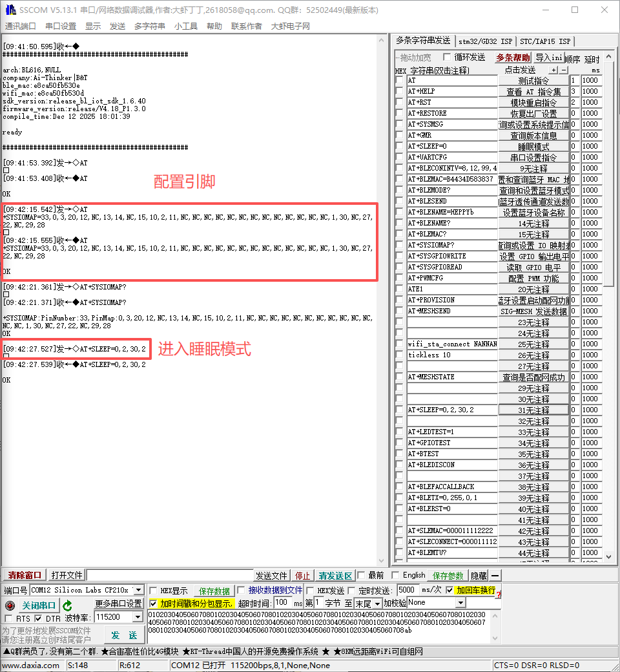The width and height of the screenshot is (620, 672).
Task: Click 停止 stop button
Action: click(302, 576)
